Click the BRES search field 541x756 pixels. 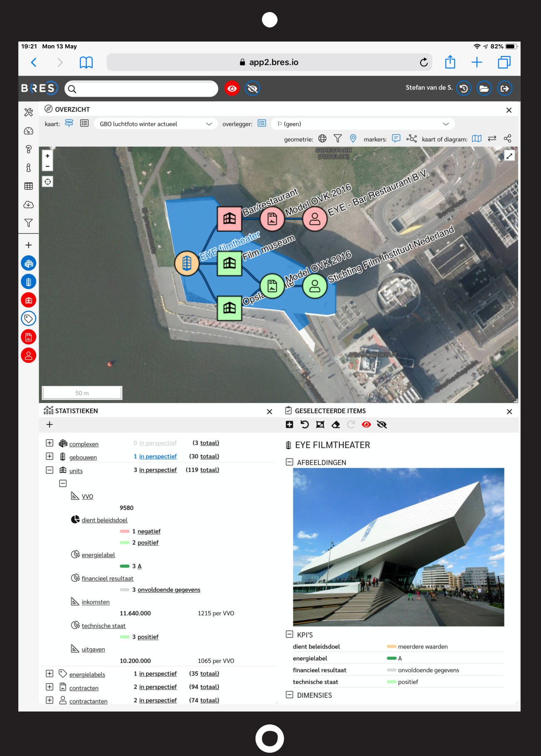click(x=141, y=89)
